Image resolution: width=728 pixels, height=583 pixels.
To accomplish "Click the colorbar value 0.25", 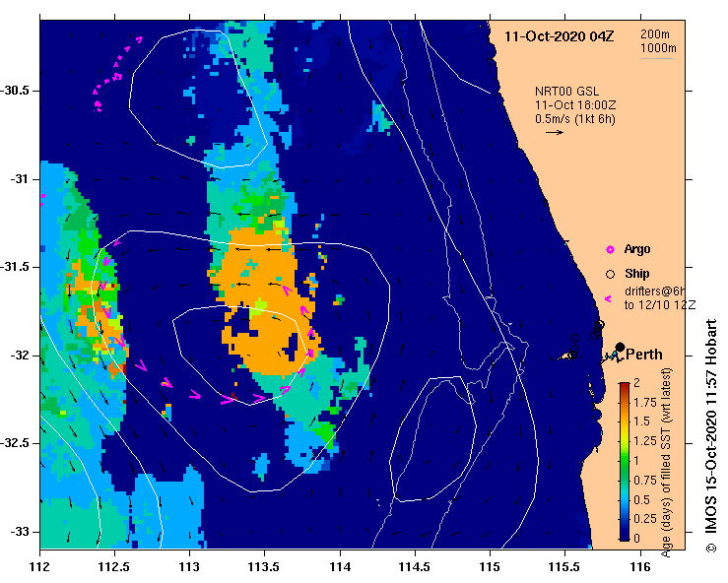I will 645,519.
